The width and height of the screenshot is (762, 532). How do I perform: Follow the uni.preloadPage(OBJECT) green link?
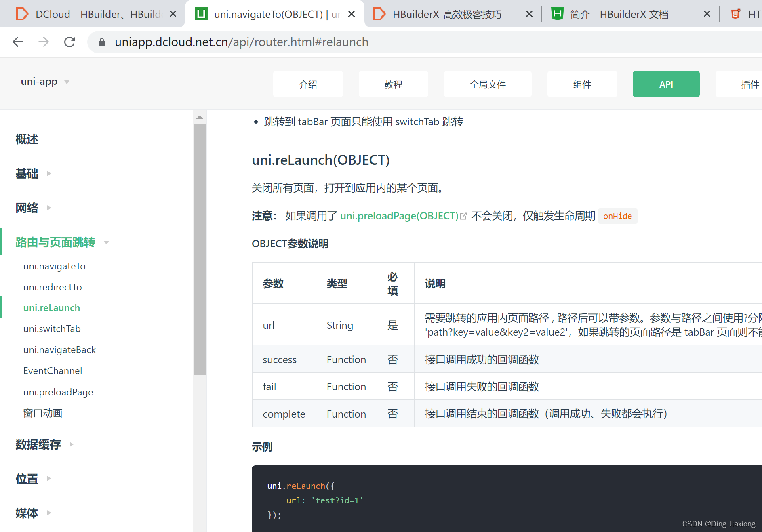tap(399, 216)
